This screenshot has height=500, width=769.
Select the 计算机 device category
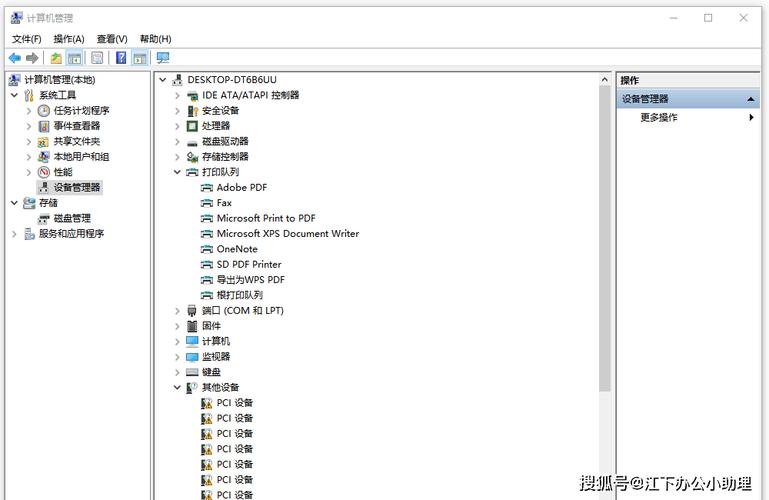pos(216,342)
